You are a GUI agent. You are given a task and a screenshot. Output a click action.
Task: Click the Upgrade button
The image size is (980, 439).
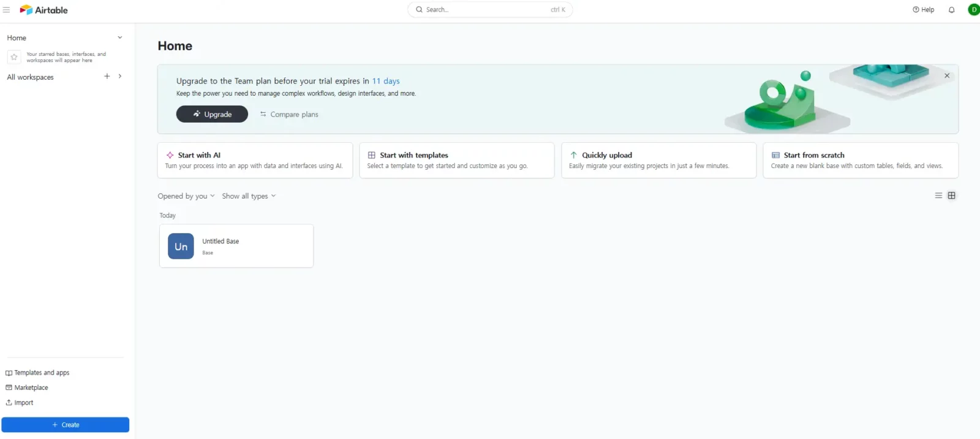point(212,114)
